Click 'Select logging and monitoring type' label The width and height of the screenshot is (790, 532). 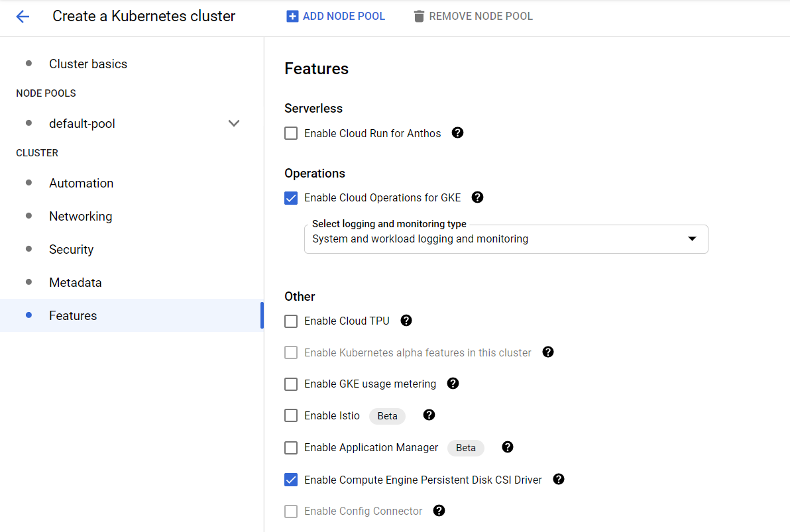pos(389,224)
